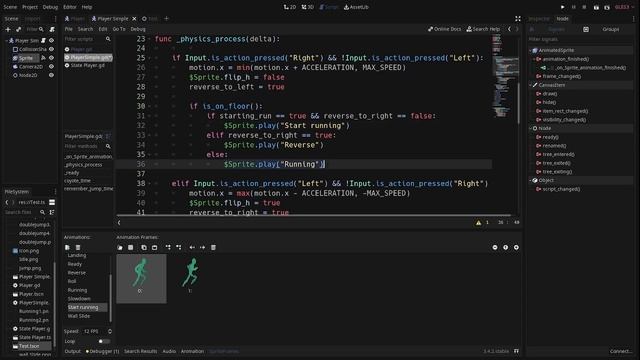This screenshot has width=640, height=360.
Task: Reset the animation frames zoom
Action: (x=505, y=247)
